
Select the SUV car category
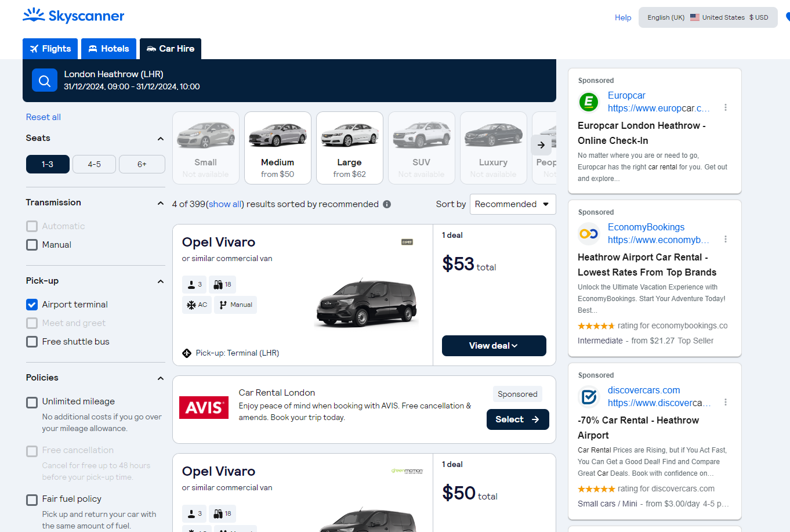coord(422,148)
